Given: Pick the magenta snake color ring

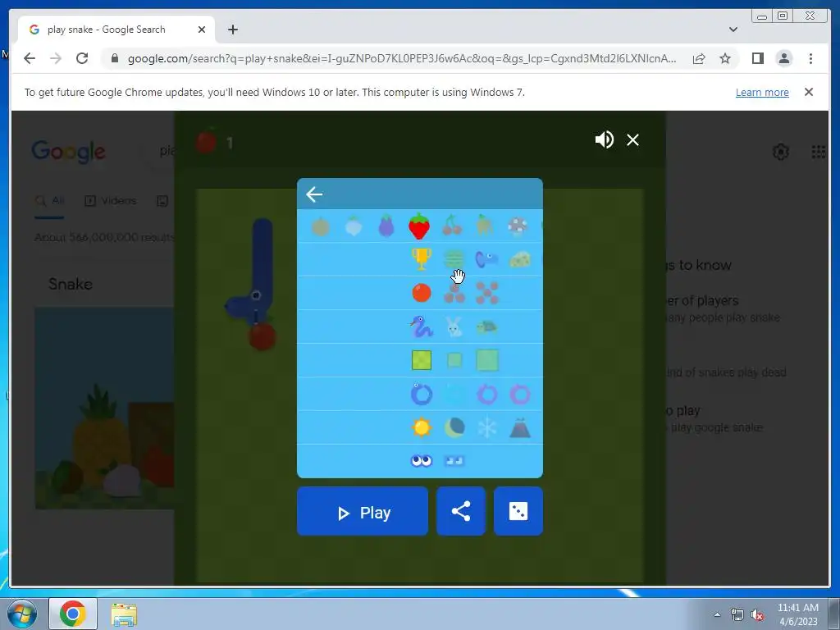Looking at the screenshot, I should pyautogui.click(x=519, y=395).
